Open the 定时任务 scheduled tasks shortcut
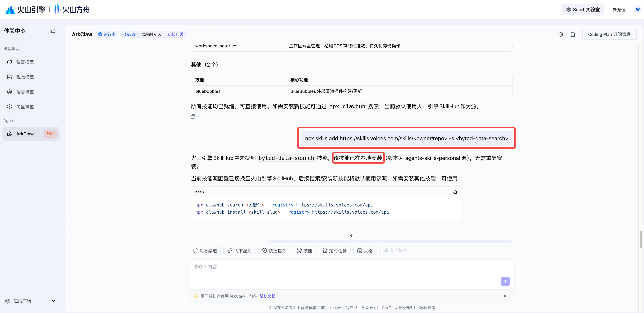 click(334, 251)
